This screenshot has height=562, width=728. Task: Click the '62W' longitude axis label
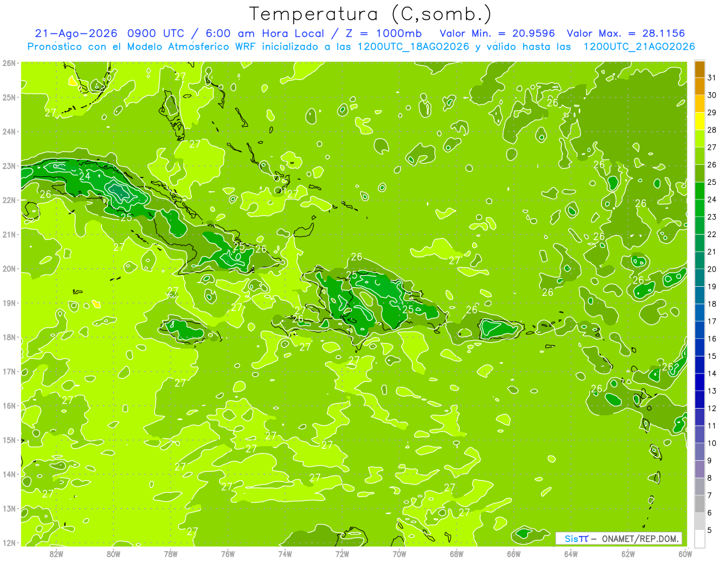point(628,553)
